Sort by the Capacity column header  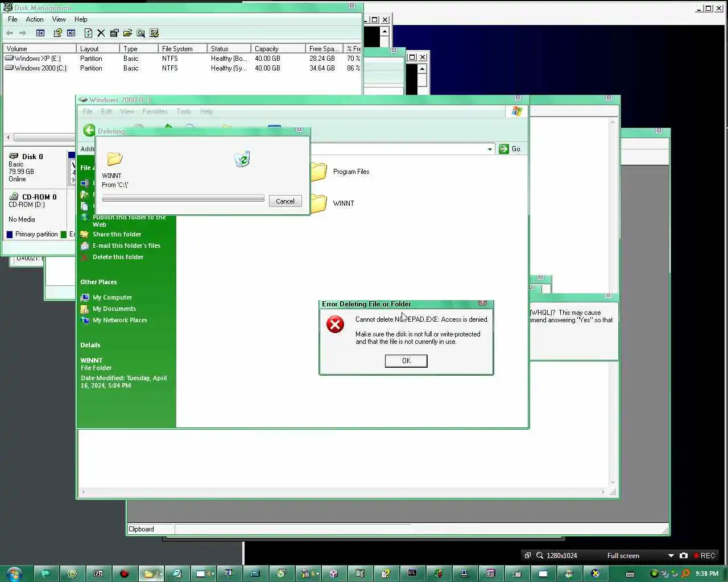tap(278, 49)
